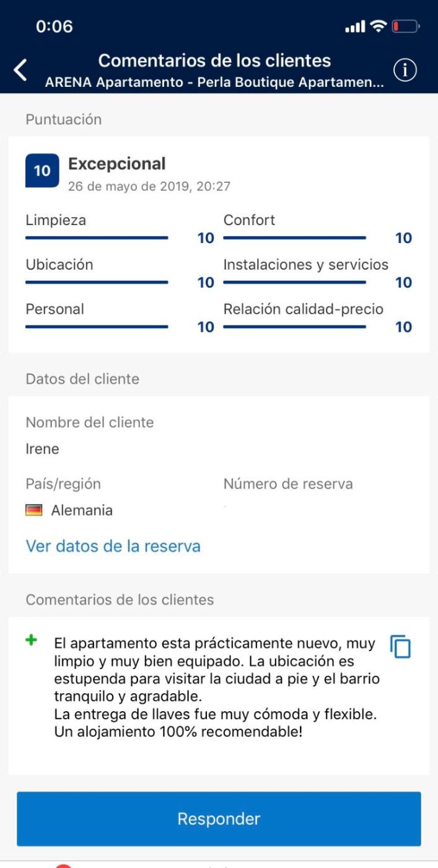The width and height of the screenshot is (438, 868).
Task: Tap the Excepcional rating label
Action: click(116, 164)
